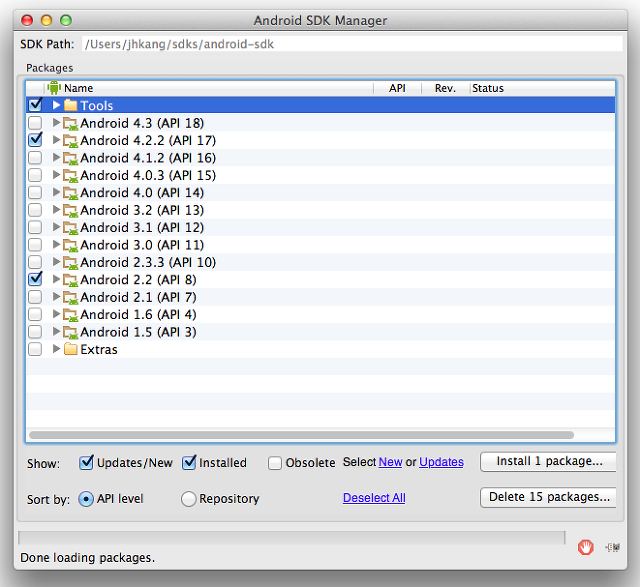Click Delete 15 packages button

pyautogui.click(x=549, y=497)
